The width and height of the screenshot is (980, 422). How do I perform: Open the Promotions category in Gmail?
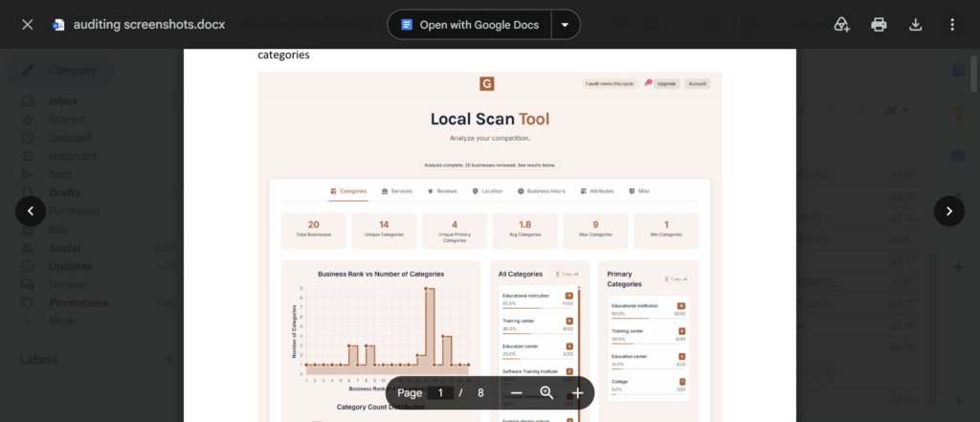[78, 303]
